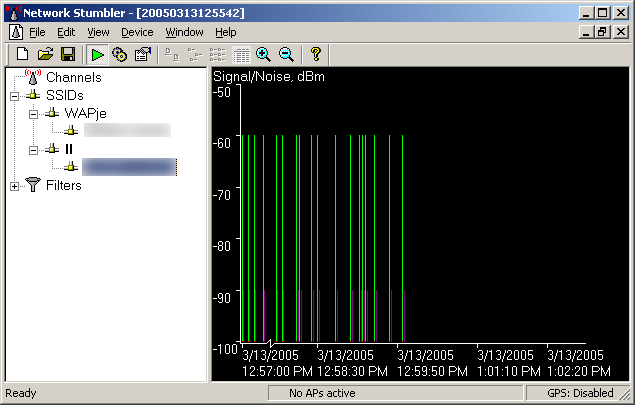The height and width of the screenshot is (405, 635).
Task: Select the large icons view button
Action: 173,54
